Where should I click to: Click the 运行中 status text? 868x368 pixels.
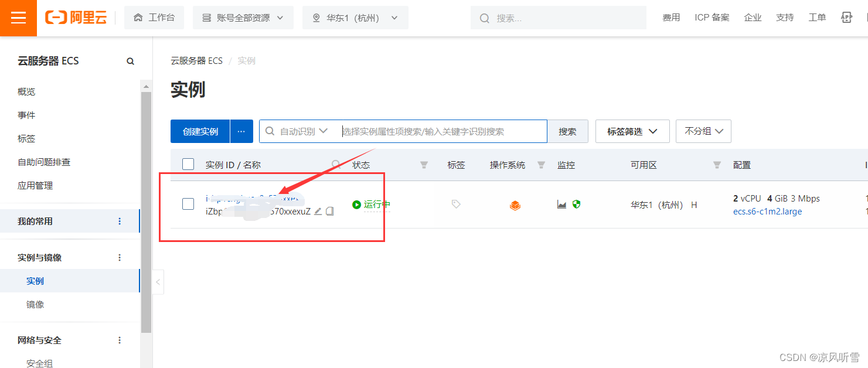click(x=377, y=205)
